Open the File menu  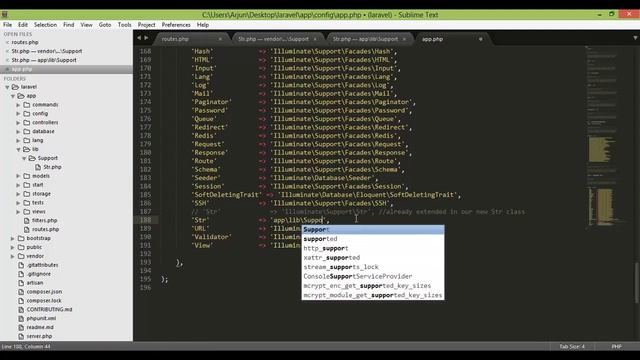pos(7,25)
